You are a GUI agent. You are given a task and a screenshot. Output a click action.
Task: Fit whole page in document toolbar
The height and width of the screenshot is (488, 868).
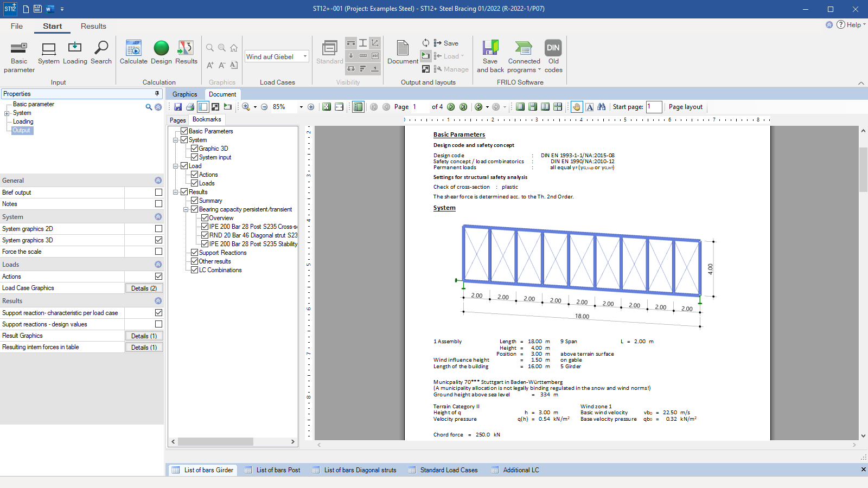pos(327,107)
